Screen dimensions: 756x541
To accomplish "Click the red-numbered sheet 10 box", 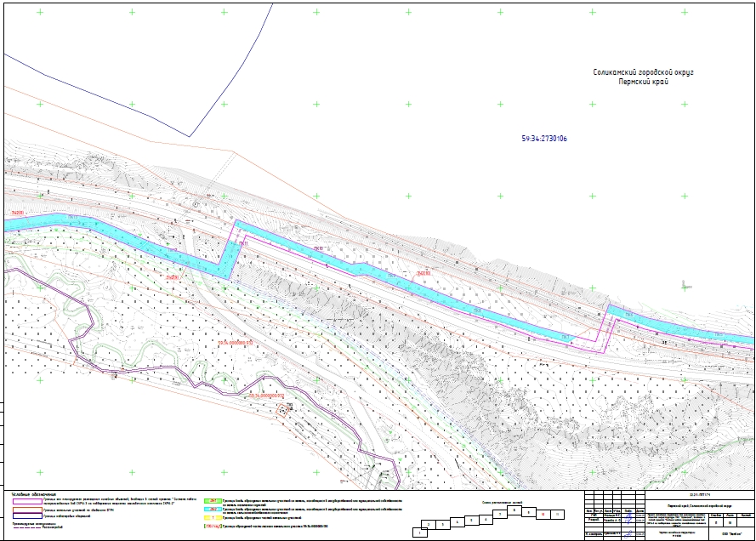I will pyautogui.click(x=543, y=515).
